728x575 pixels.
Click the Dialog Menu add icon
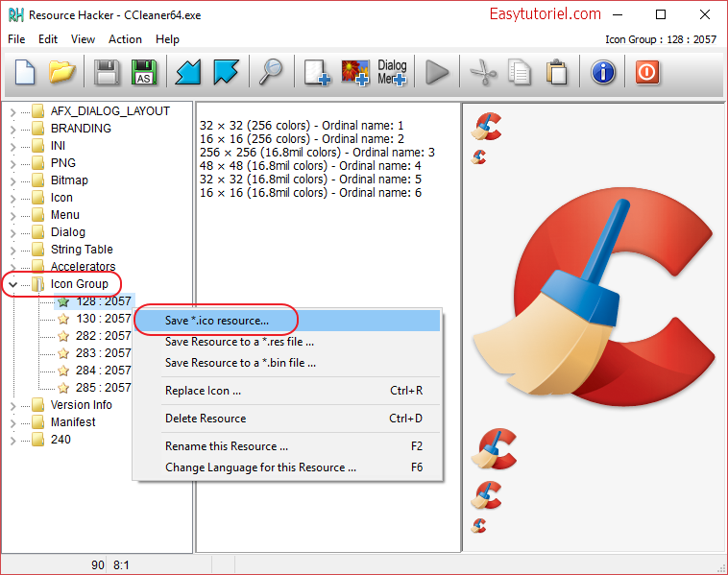coord(392,72)
